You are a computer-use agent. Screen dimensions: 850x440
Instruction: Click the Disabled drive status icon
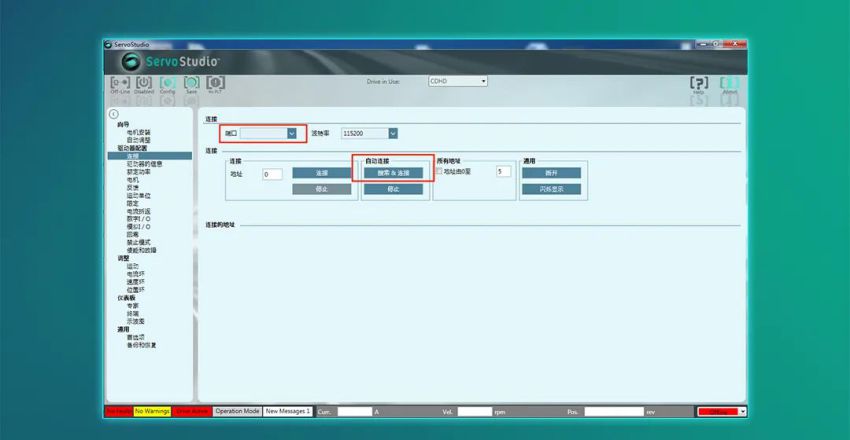[x=143, y=84]
